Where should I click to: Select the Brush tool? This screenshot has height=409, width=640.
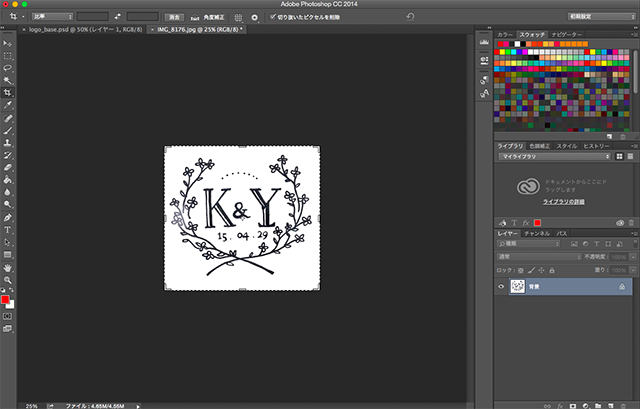(x=7, y=131)
